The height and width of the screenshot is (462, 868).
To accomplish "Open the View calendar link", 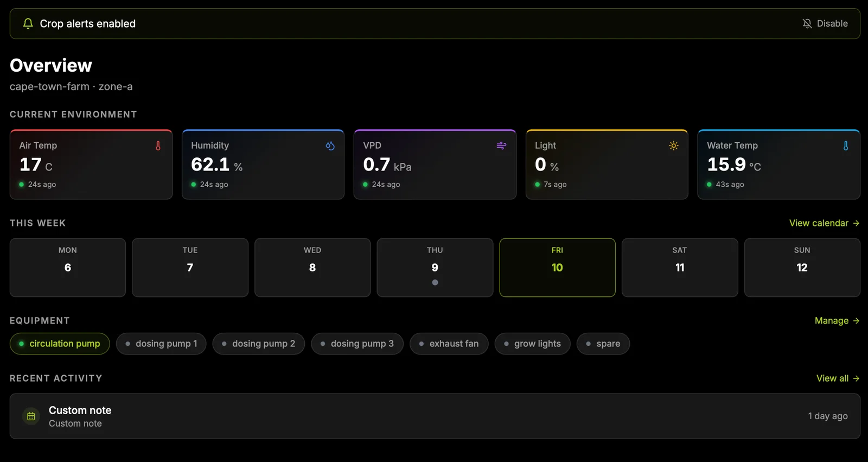I will coord(824,223).
